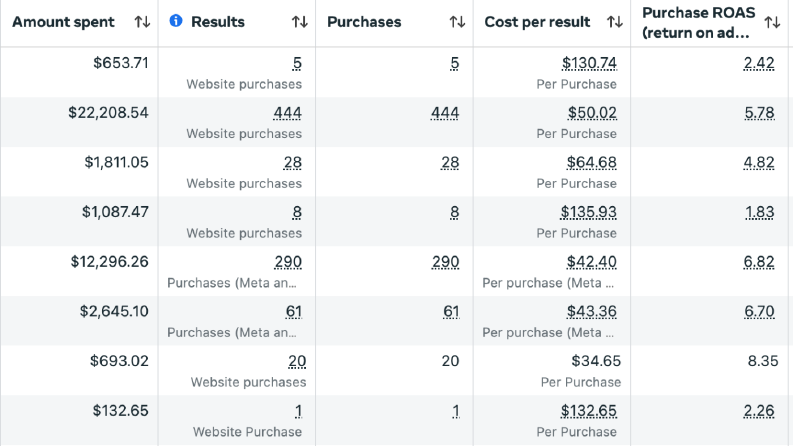Select amount spent $2,645.10

click(x=114, y=311)
